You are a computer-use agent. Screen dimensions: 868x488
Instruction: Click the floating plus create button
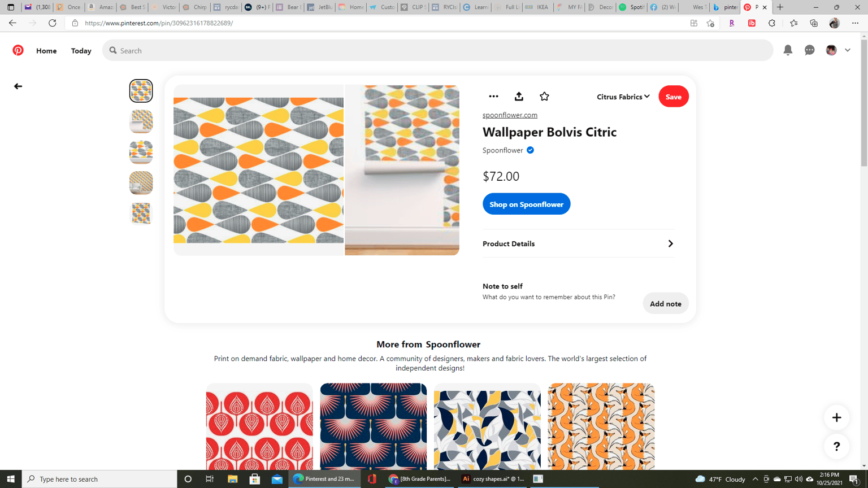836,417
